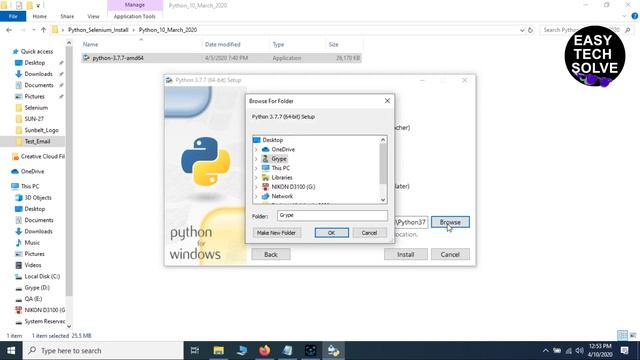Select NIKON D3100 (G:) in folder tree
Viewport: 640px width, 360px height.
tap(293, 187)
